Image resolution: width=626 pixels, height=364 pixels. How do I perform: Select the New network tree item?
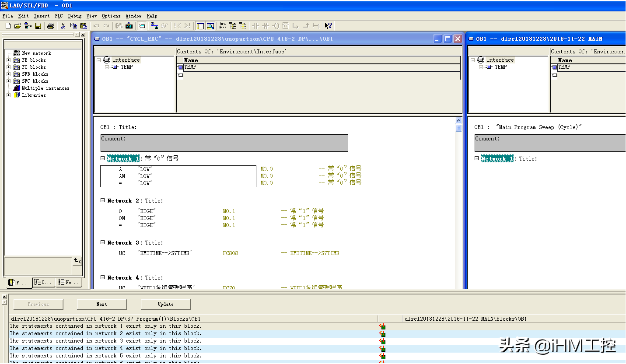coord(36,53)
